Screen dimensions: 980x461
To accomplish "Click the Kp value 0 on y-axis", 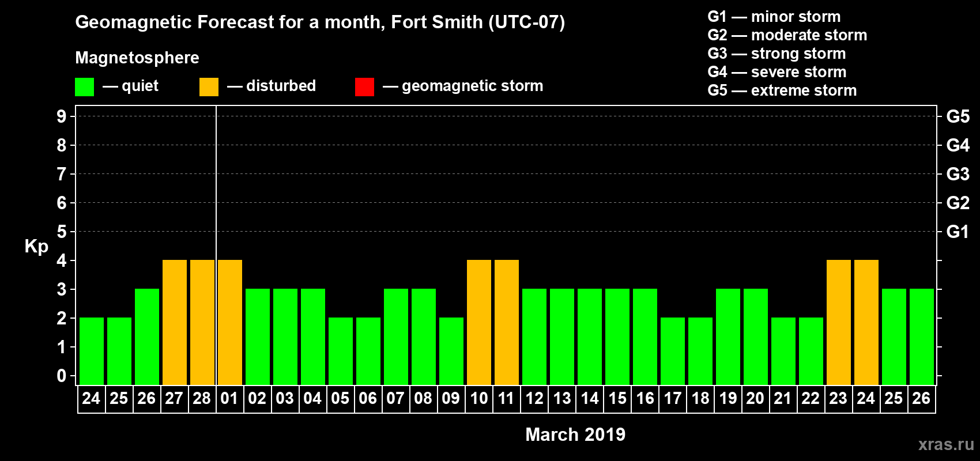I will 62,376.
